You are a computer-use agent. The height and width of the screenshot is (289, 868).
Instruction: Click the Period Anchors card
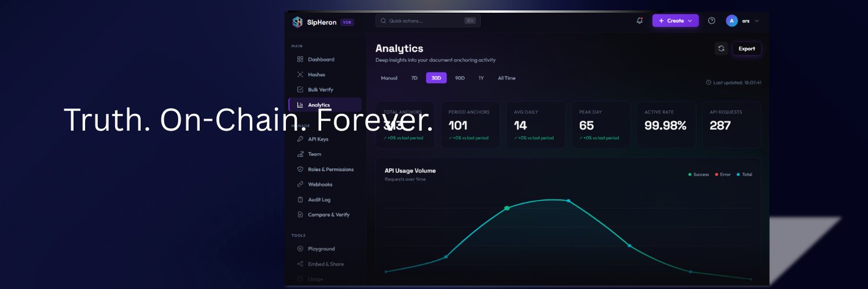(x=470, y=125)
